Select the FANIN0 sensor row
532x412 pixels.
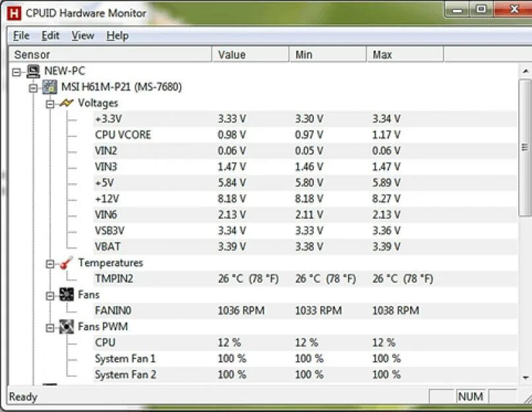[305, 310]
